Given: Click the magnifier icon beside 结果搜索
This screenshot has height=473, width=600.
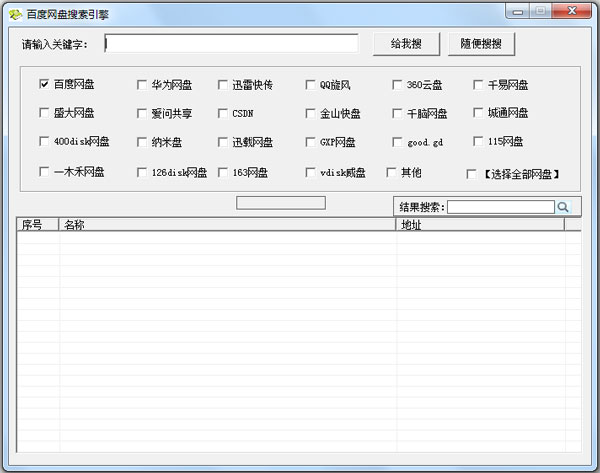Looking at the screenshot, I should click(x=563, y=207).
